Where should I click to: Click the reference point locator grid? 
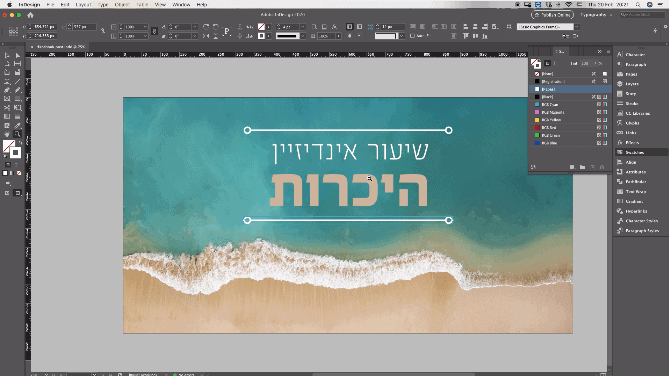click(x=14, y=32)
